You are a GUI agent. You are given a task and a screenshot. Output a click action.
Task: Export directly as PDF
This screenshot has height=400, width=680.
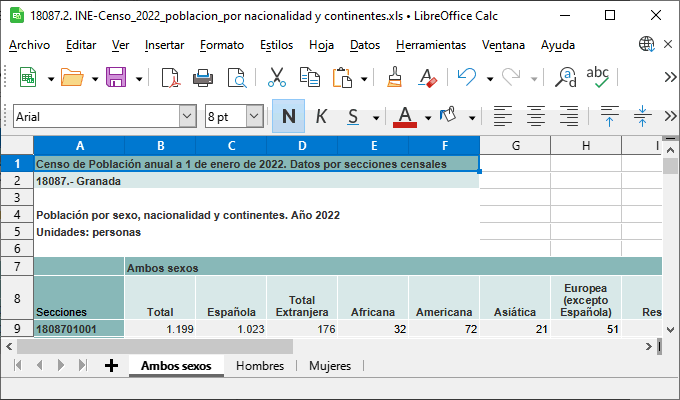coord(170,78)
